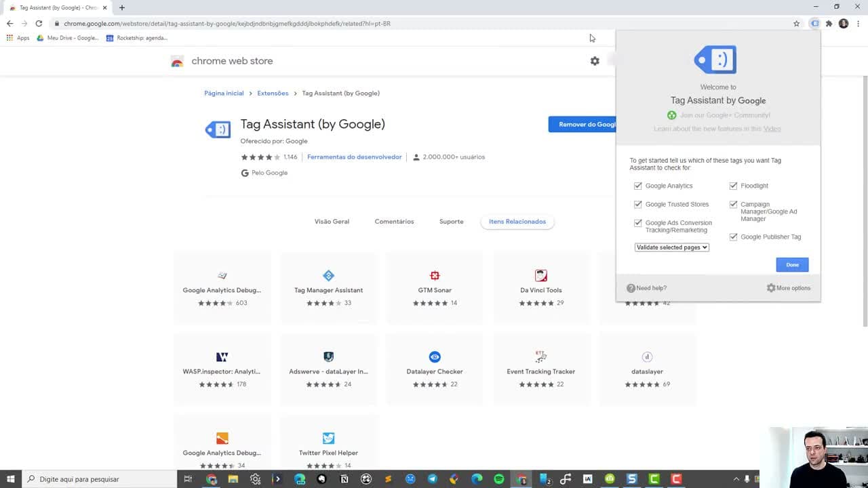The image size is (868, 488).
Task: Click the Chrome address bar URL
Action: tap(227, 23)
